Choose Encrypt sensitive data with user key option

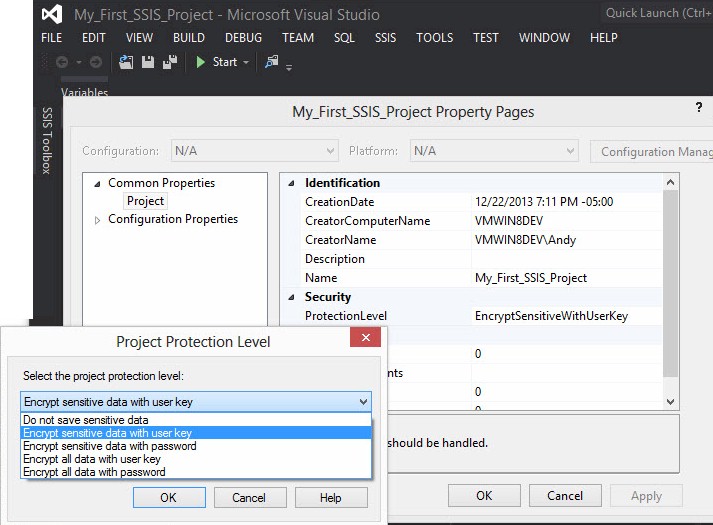(196, 433)
